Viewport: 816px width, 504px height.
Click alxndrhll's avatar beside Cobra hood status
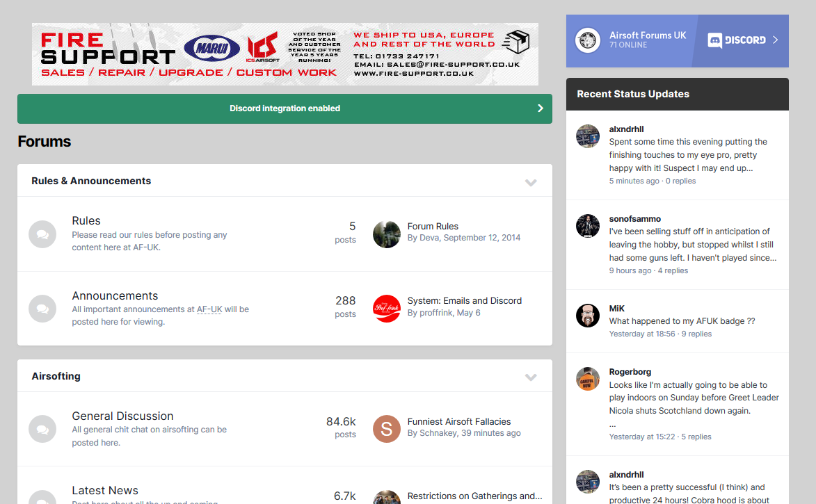click(588, 482)
